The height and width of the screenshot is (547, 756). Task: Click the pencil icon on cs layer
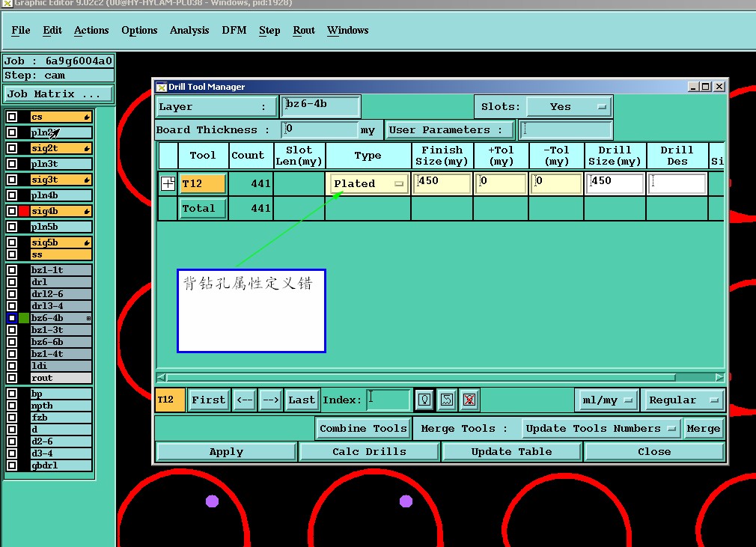(87, 117)
